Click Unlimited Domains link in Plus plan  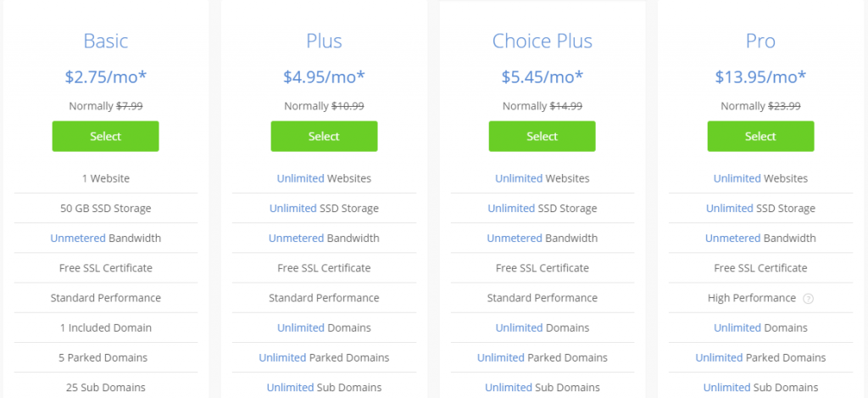300,328
